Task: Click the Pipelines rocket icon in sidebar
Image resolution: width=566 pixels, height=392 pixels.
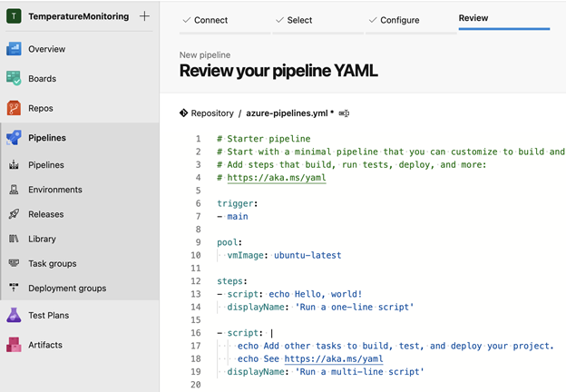Action: point(14,138)
